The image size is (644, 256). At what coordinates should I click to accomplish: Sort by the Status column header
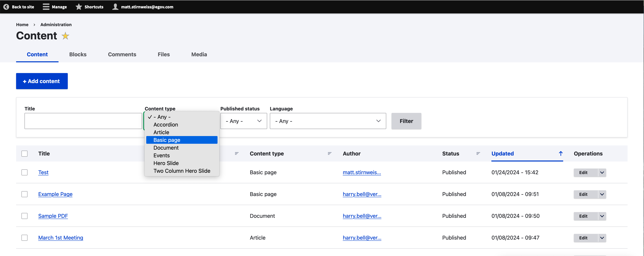(450, 153)
